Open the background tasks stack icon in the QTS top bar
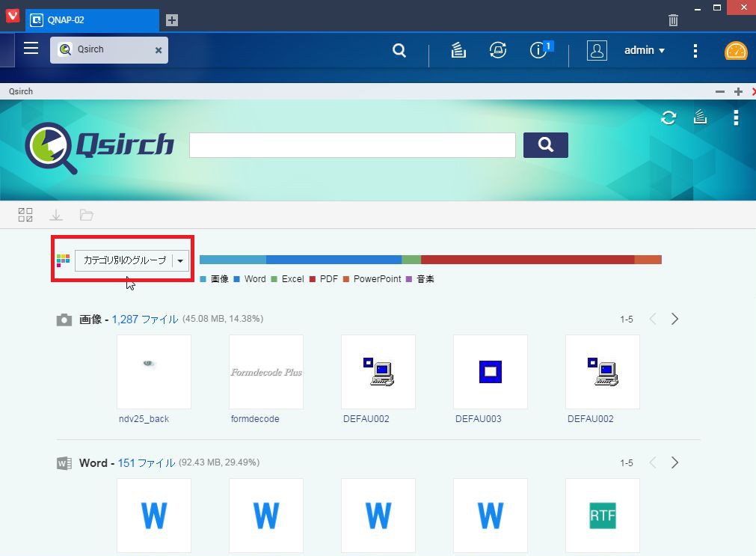756x556 pixels. pos(458,50)
